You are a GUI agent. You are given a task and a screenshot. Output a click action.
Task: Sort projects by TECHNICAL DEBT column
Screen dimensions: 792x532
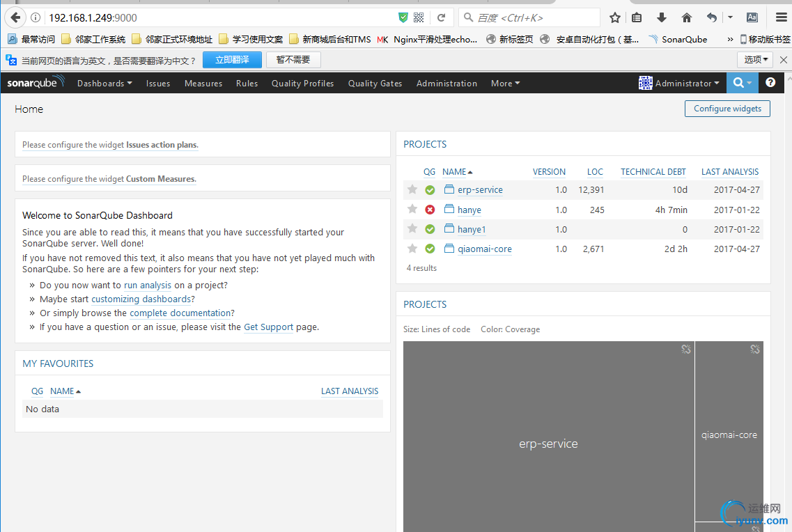[x=653, y=171]
